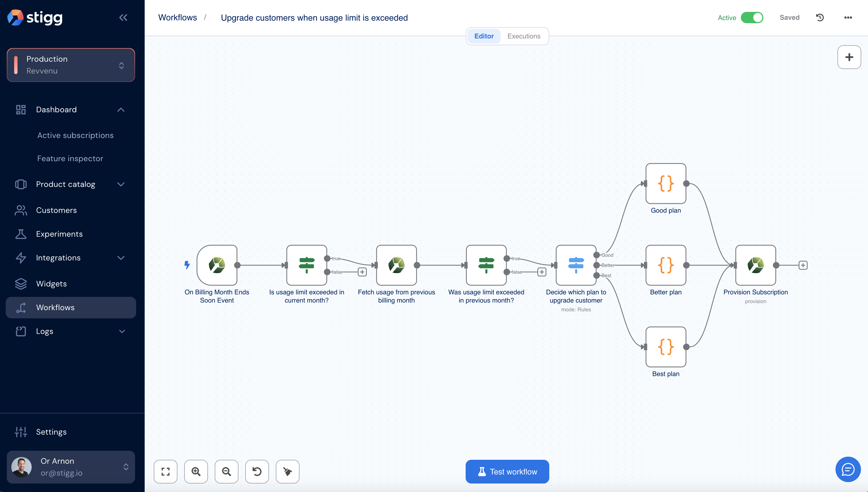
Task: Click the fit-to-view canvas icon
Action: click(165, 471)
